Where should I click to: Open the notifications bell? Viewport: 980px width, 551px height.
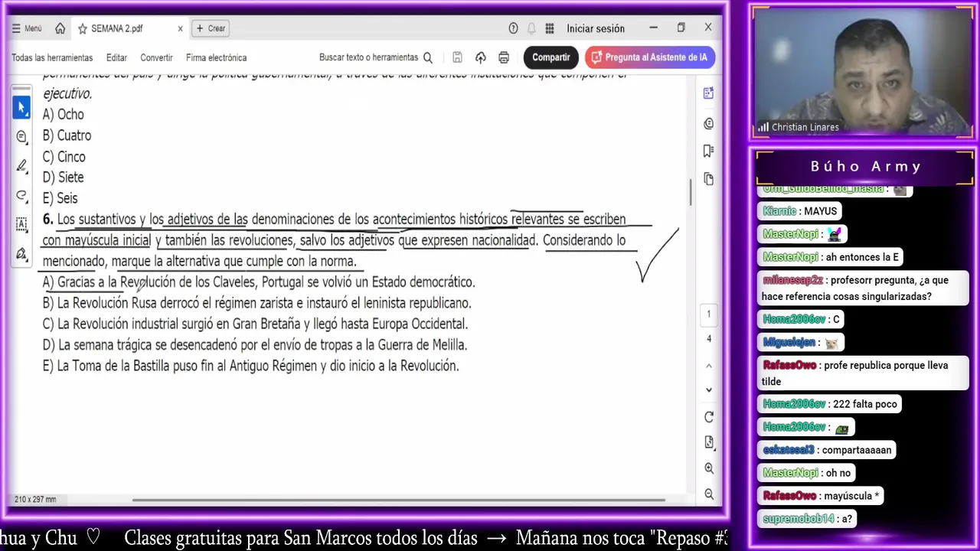[x=531, y=28]
